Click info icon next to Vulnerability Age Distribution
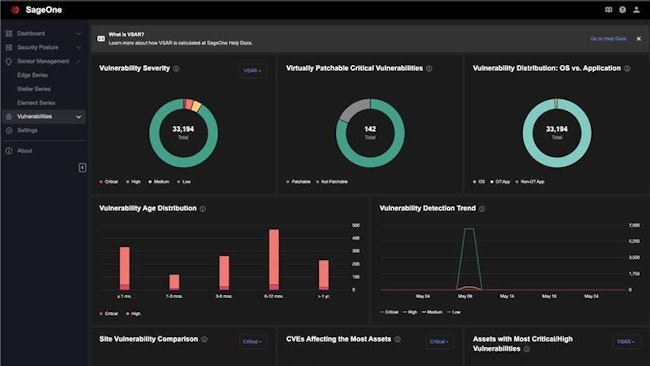The height and width of the screenshot is (366, 650). click(203, 208)
